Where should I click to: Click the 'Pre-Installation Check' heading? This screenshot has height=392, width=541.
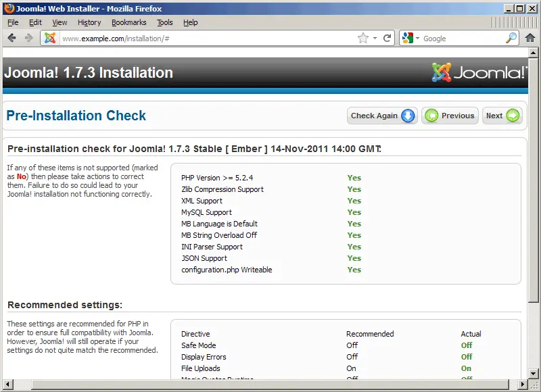(76, 116)
